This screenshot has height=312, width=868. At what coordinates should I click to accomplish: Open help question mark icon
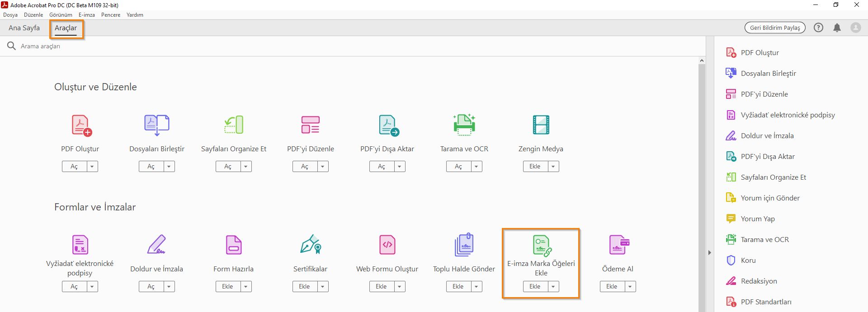point(818,28)
